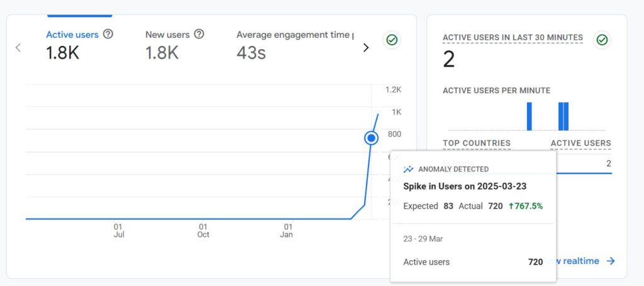The height and width of the screenshot is (286, 644).
Task: Click the leftmost bar in Active Users Per Minute
Action: click(x=529, y=116)
